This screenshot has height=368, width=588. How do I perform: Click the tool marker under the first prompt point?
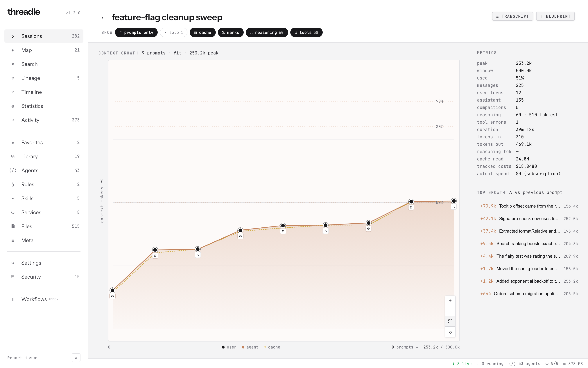[112, 296]
